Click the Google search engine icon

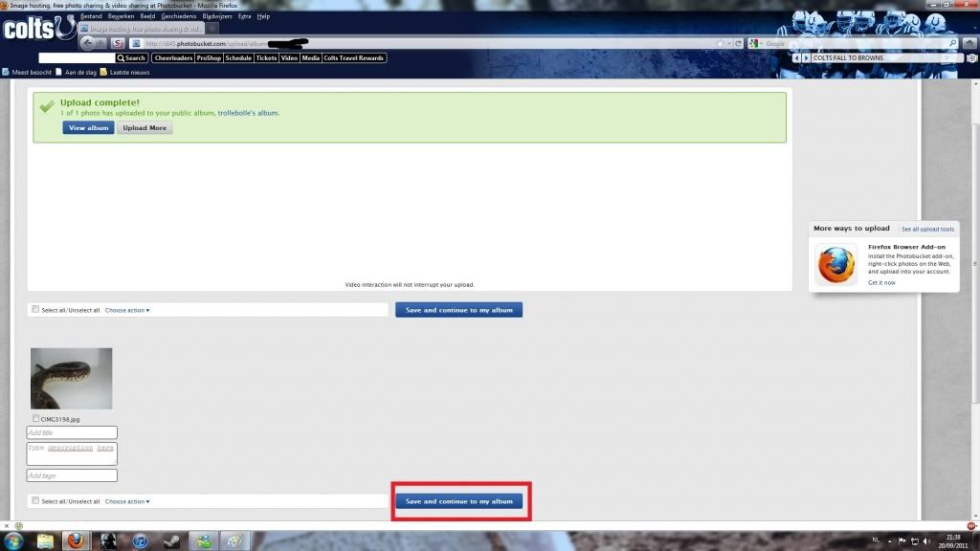click(x=754, y=44)
